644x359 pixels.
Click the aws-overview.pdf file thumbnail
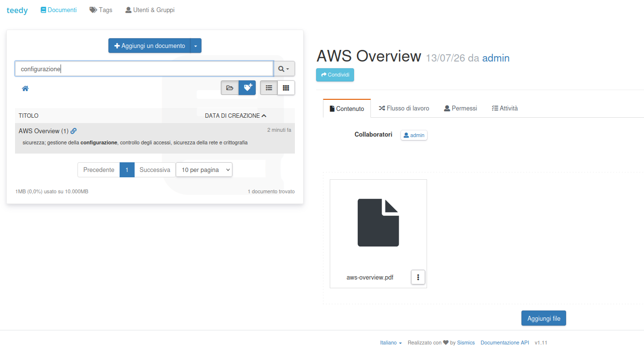(378, 223)
